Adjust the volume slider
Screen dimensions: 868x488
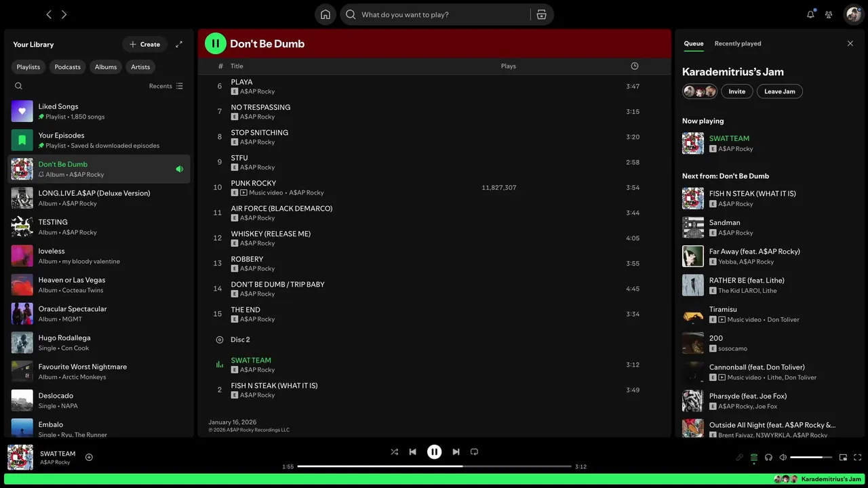pyautogui.click(x=811, y=457)
